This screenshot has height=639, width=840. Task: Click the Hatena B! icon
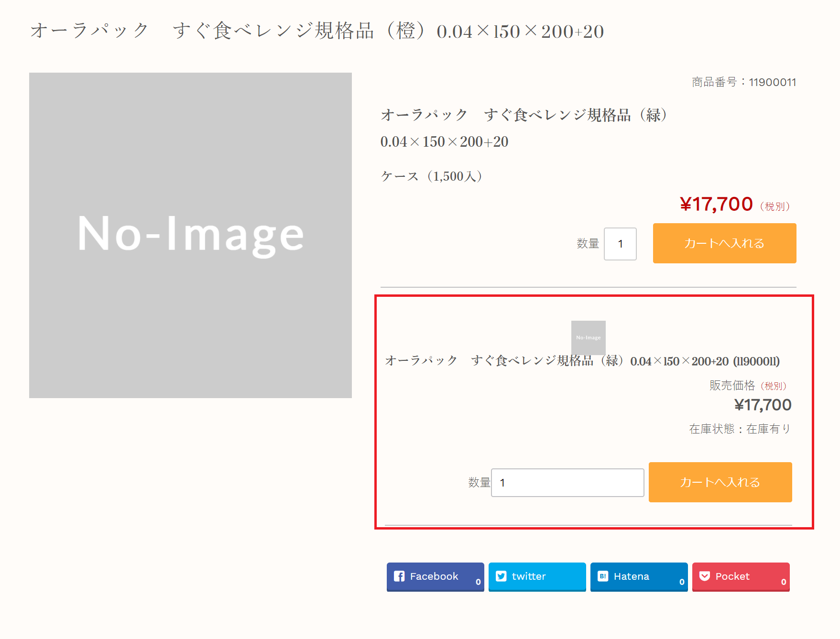[603, 576]
